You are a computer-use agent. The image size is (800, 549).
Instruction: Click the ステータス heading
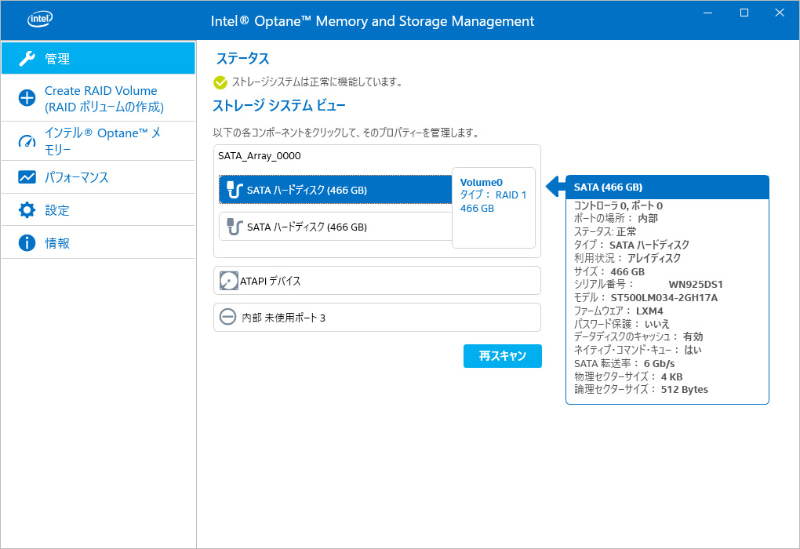(243, 58)
